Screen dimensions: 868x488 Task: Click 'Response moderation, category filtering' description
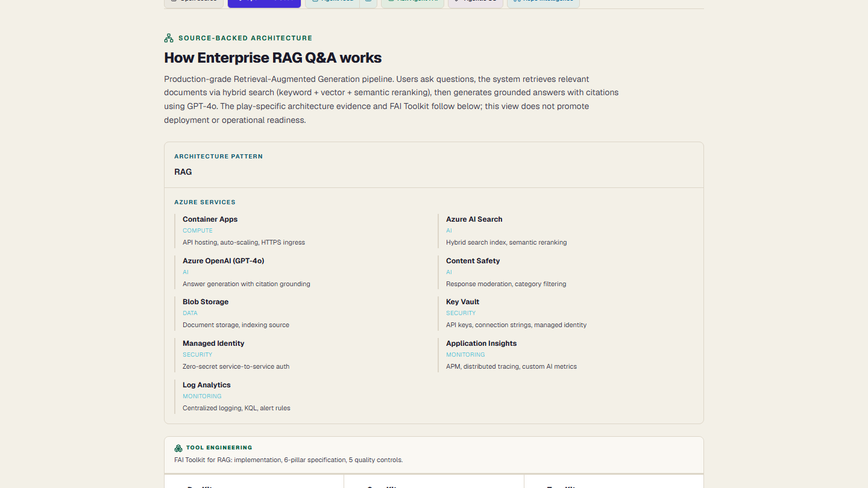pyautogui.click(x=506, y=284)
